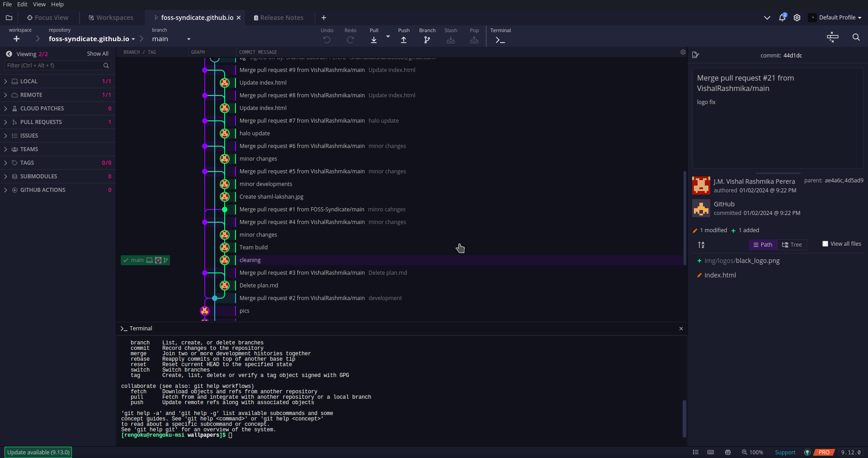Click the Redo toolbar icon
868x458 pixels.
350,40
